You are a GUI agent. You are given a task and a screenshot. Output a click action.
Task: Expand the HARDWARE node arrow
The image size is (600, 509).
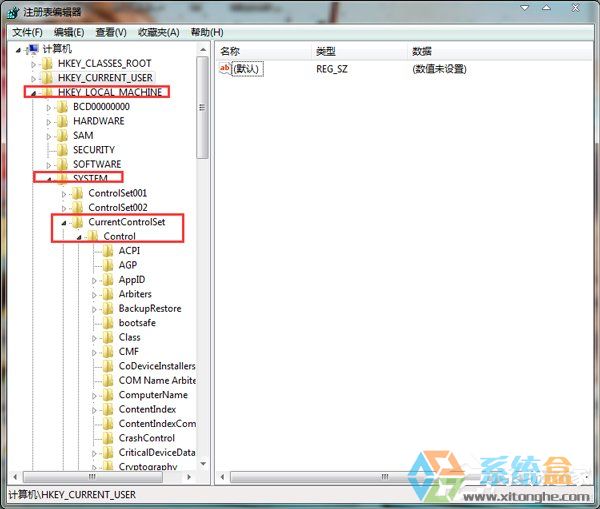point(49,122)
